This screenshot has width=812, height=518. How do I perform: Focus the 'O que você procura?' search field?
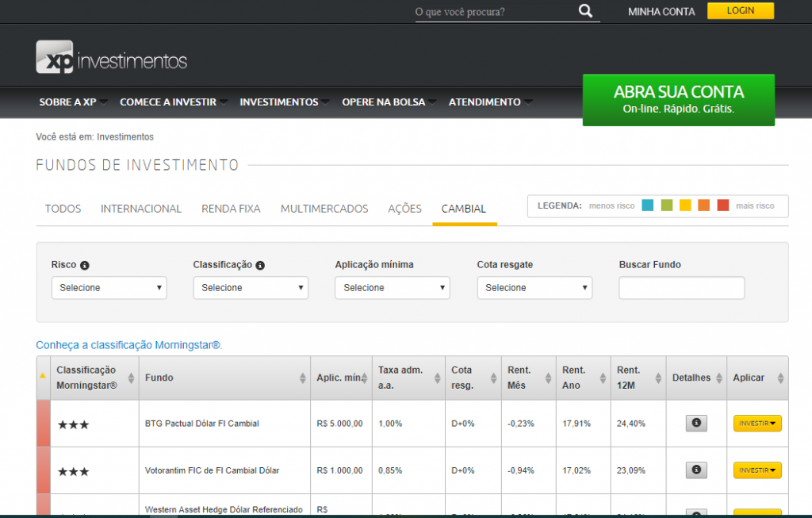pyautogui.click(x=495, y=12)
